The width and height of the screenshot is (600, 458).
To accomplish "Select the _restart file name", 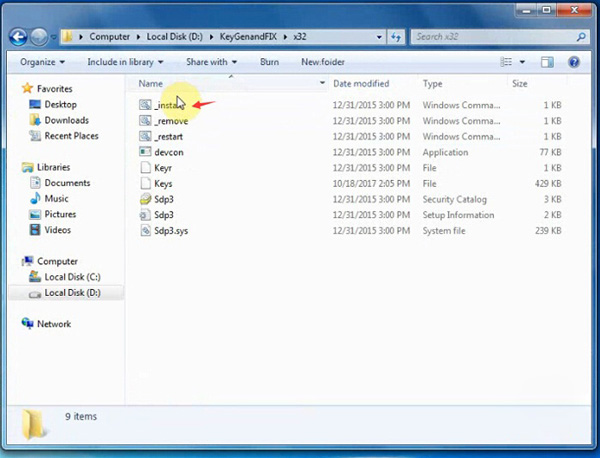I will [x=168, y=137].
